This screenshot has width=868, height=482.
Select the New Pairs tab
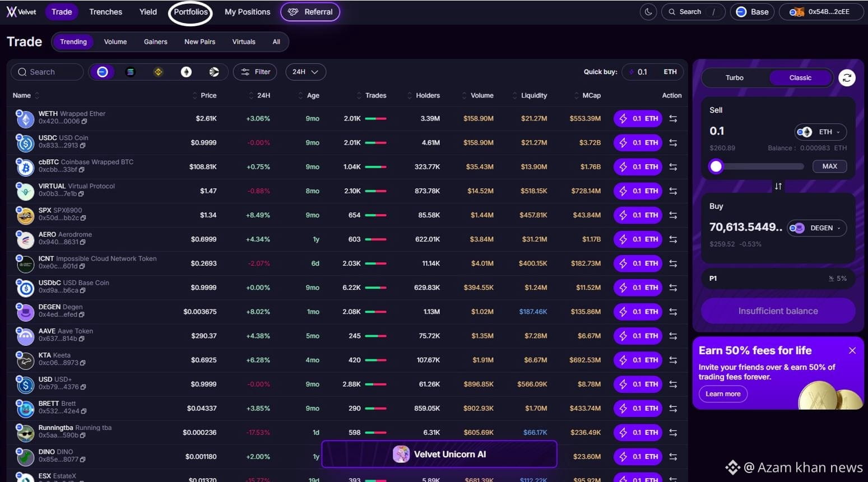point(200,42)
